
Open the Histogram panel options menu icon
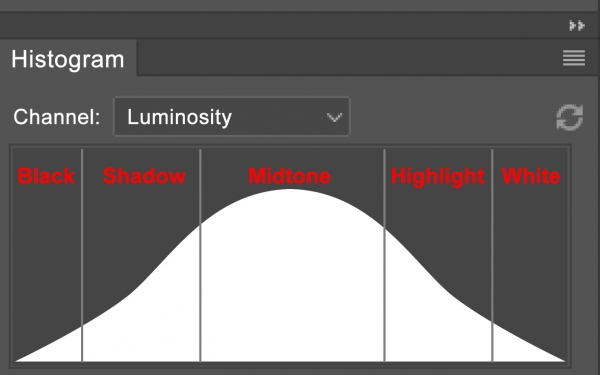[x=574, y=58]
